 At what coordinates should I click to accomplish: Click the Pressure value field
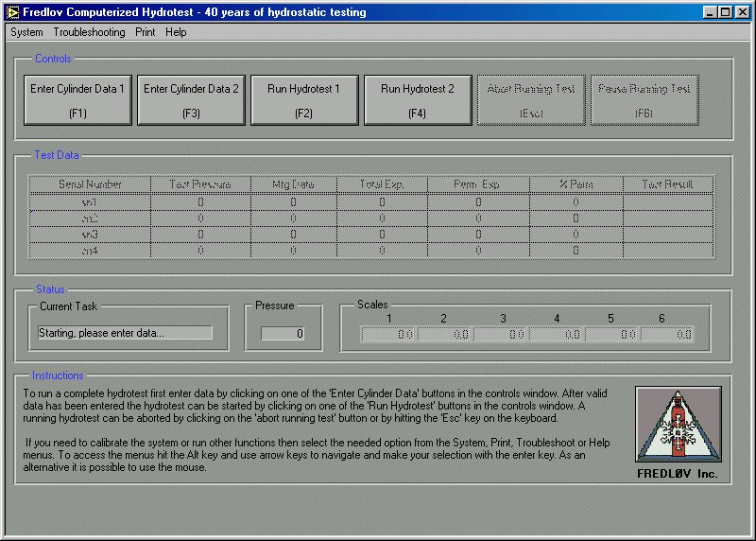[283, 334]
